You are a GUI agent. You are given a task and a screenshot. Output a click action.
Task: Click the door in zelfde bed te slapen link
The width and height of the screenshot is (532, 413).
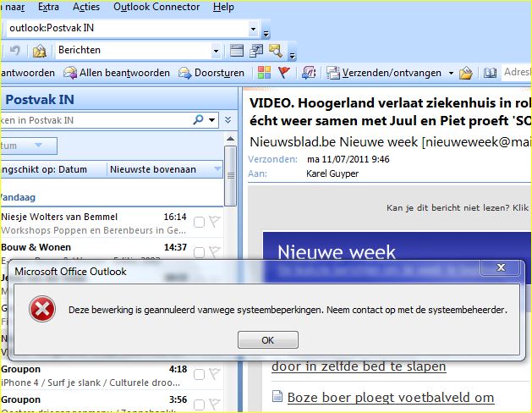click(x=359, y=366)
